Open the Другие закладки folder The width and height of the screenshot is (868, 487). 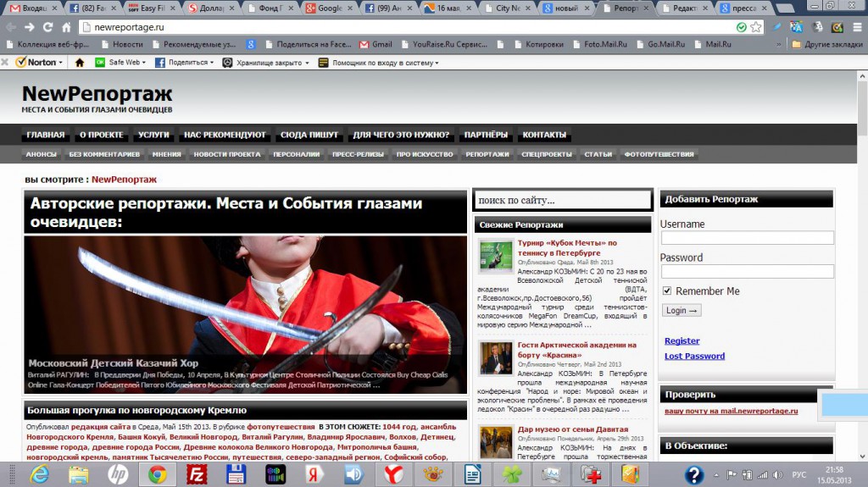point(827,44)
